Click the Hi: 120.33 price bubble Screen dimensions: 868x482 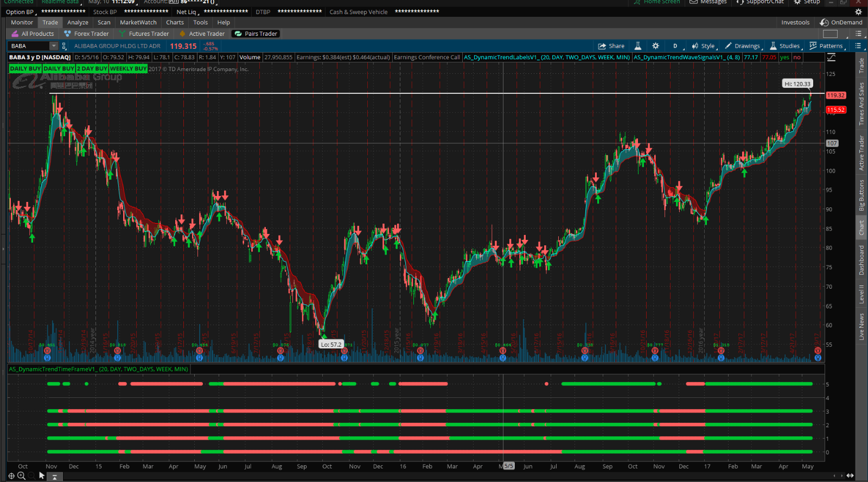point(797,84)
